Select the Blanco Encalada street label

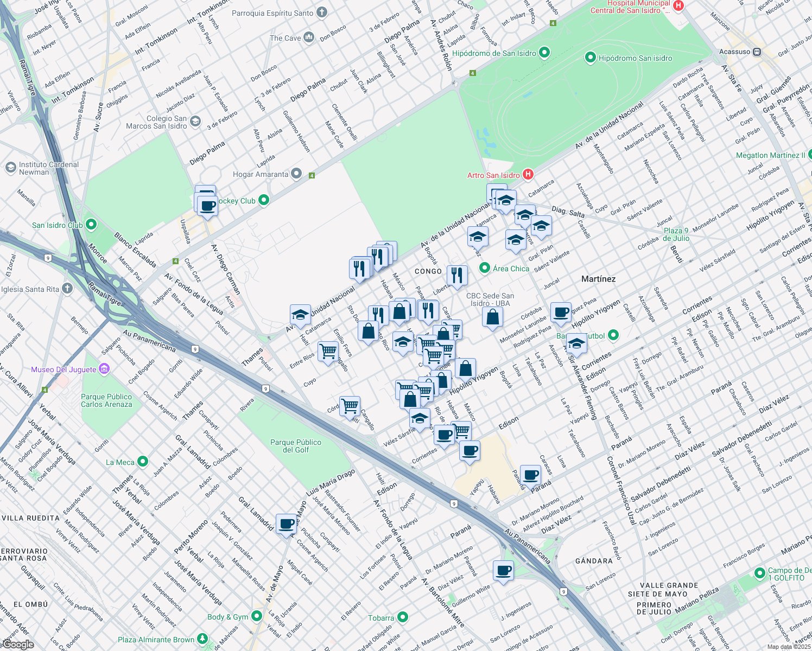(x=135, y=250)
